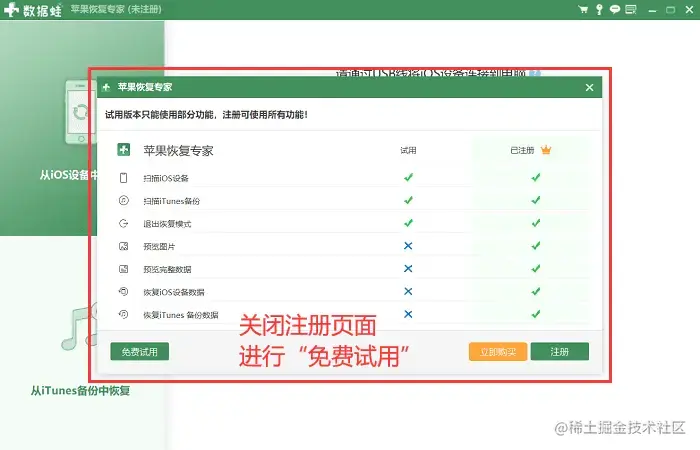This screenshot has height=450, width=700.
Task: Click the 免费试用 button
Action: click(140, 352)
